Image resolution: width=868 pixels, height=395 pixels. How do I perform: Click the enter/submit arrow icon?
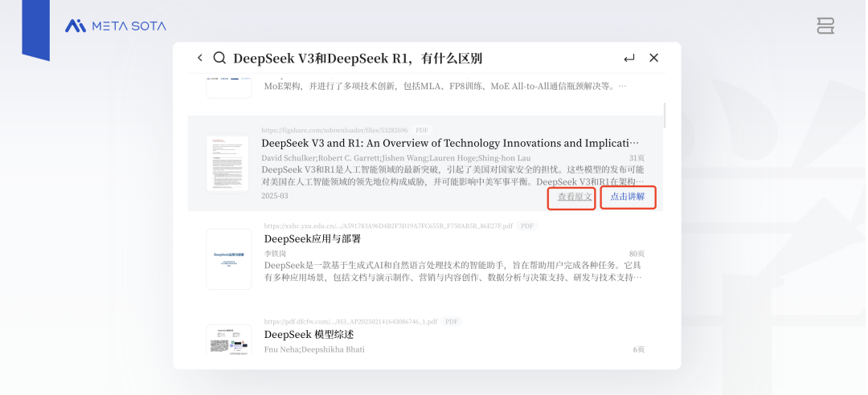click(628, 58)
